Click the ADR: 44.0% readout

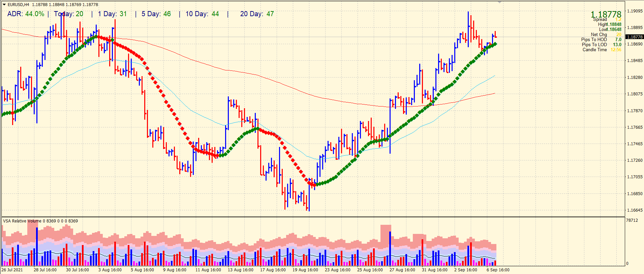point(26,14)
